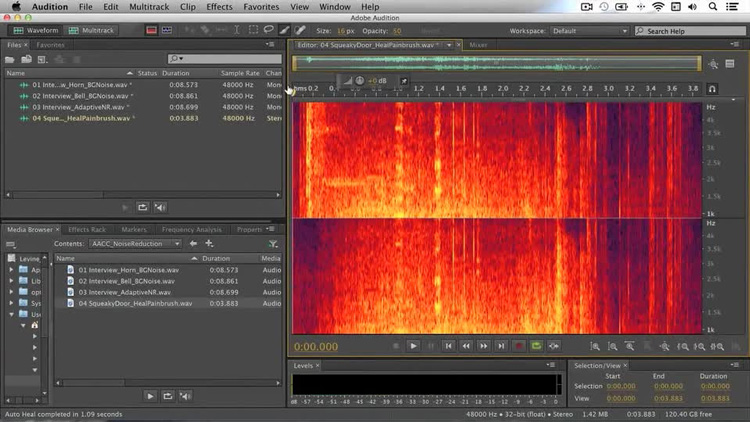750x422 pixels.
Task: Toggle Skip Selection transport button
Action: (x=554, y=346)
